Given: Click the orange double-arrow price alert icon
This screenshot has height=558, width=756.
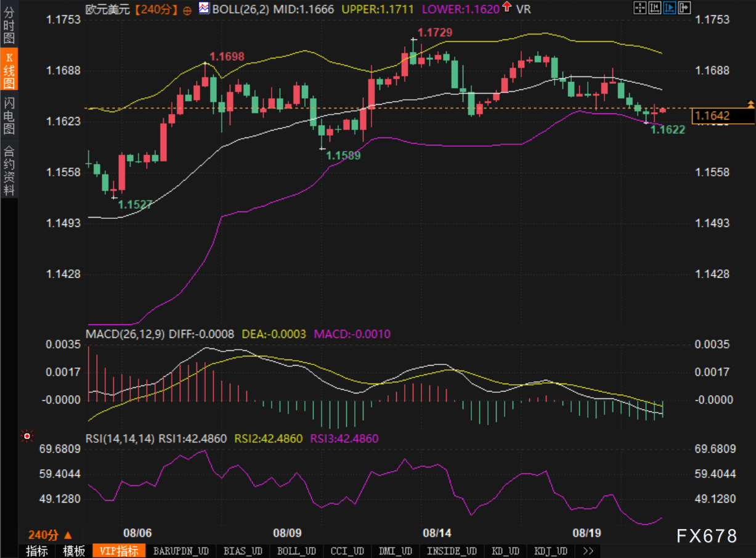Looking at the screenshot, I should [750, 102].
